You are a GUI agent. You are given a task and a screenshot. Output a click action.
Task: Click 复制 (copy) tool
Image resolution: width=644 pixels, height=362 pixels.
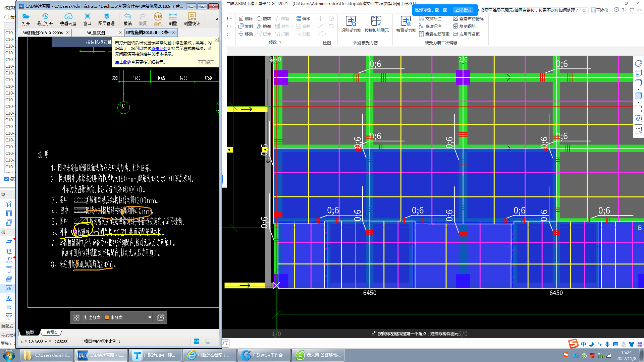click(x=246, y=26)
